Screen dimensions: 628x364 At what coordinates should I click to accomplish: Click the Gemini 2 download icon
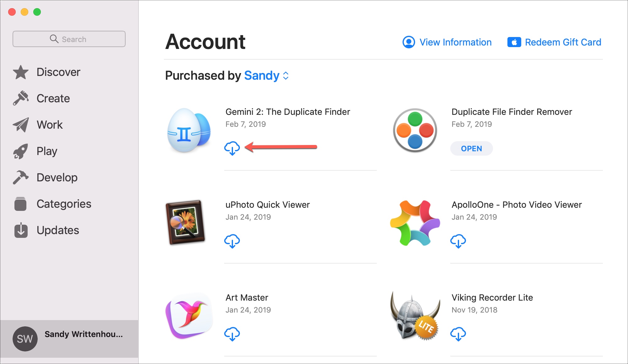point(232,147)
